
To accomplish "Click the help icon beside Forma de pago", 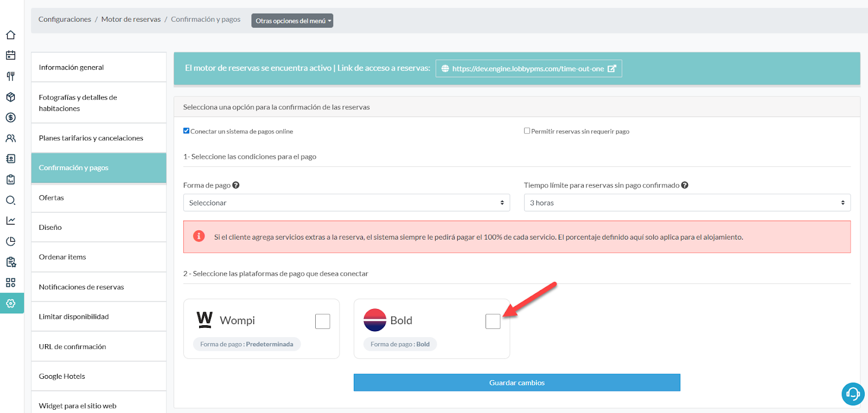I will coord(236,185).
